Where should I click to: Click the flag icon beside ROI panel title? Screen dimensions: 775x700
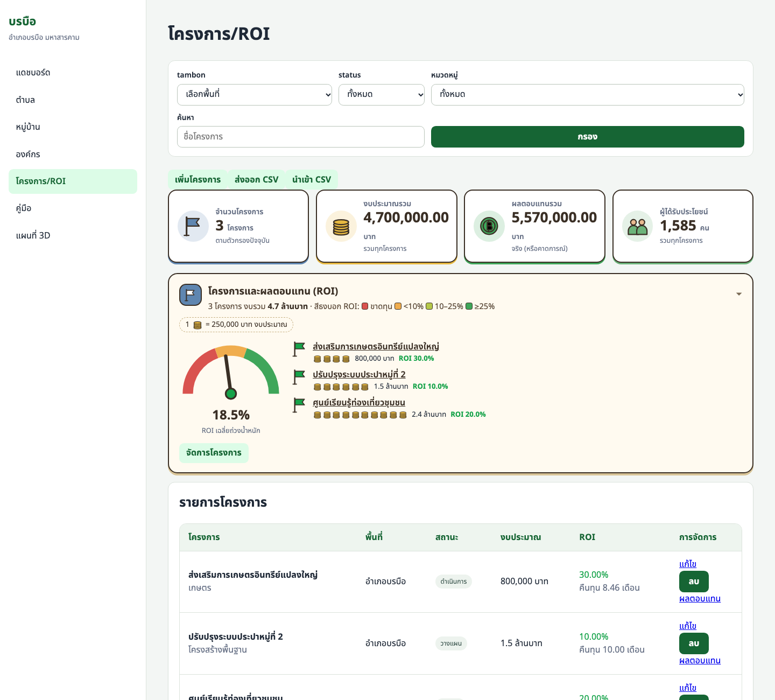tap(191, 295)
